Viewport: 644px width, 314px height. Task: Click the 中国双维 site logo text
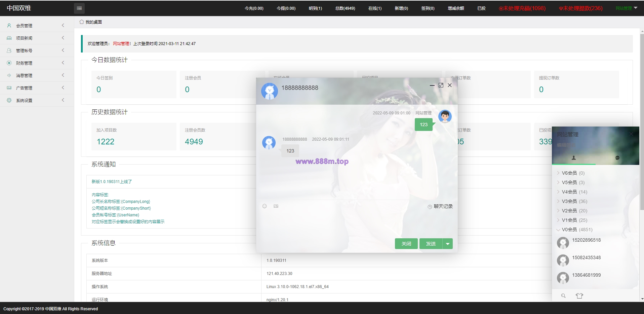(19, 8)
